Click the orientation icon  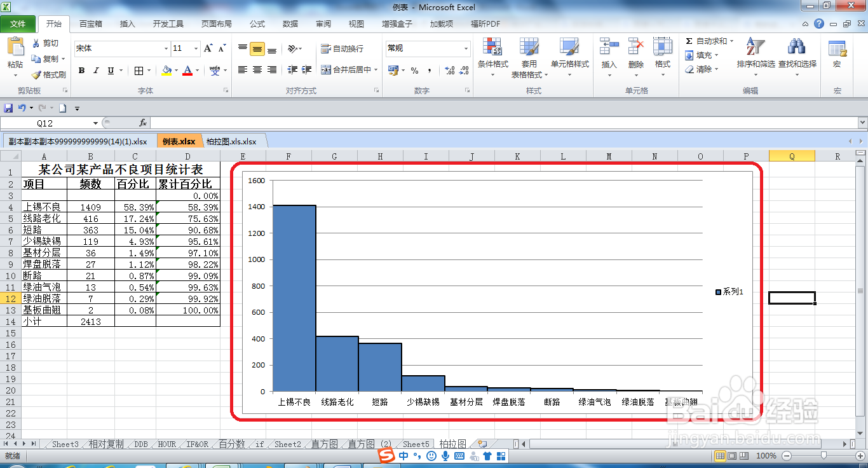coord(292,49)
